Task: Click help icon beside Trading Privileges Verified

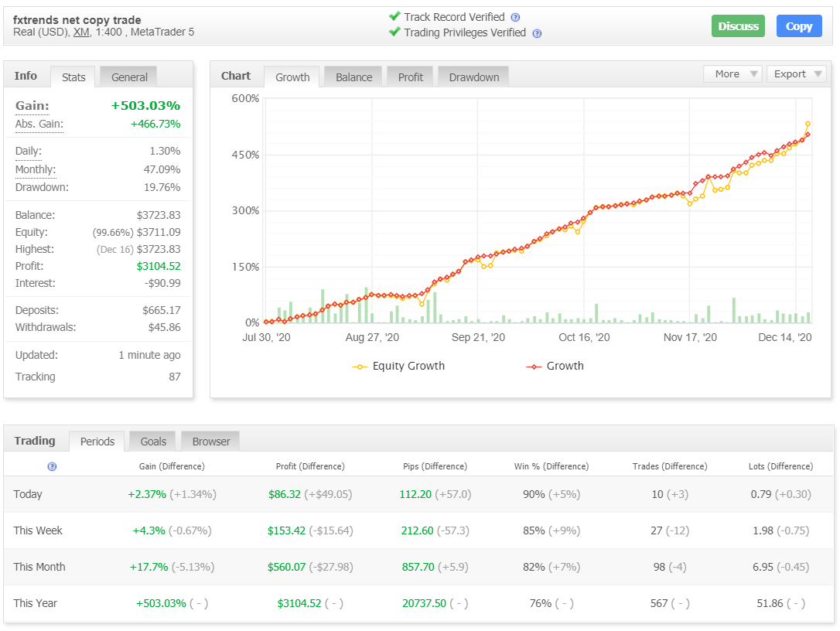Action: pos(537,33)
